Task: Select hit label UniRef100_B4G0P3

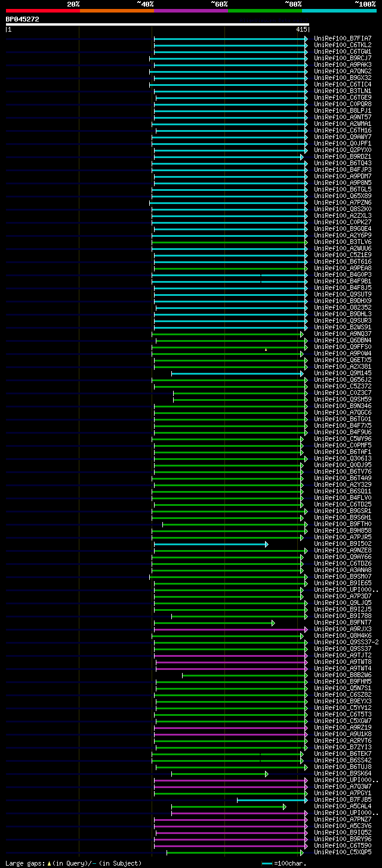Action: (342, 274)
